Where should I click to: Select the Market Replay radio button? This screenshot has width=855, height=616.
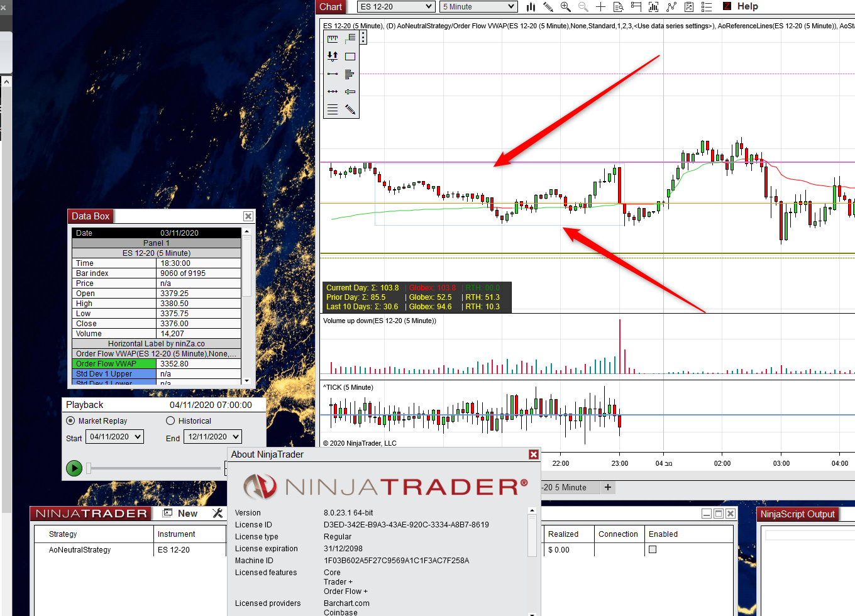tap(70, 421)
